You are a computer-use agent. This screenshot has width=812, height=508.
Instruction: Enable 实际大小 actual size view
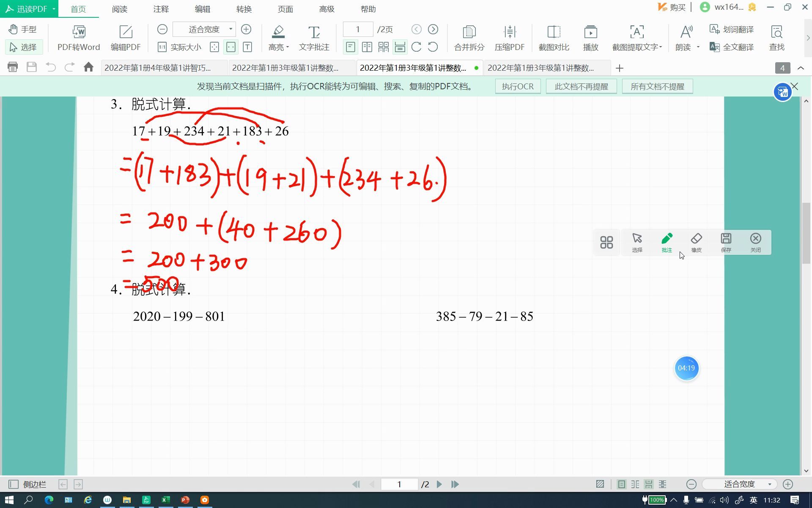[x=179, y=47]
